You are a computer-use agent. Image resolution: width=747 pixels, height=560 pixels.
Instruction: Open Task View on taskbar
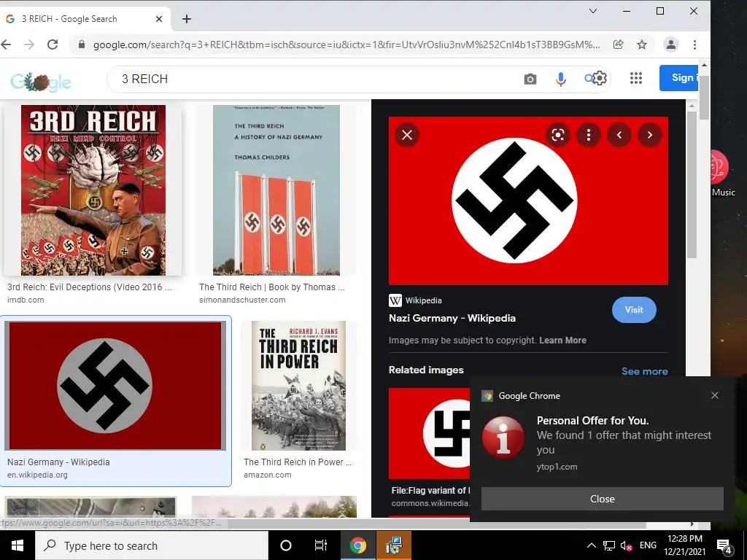(x=321, y=545)
